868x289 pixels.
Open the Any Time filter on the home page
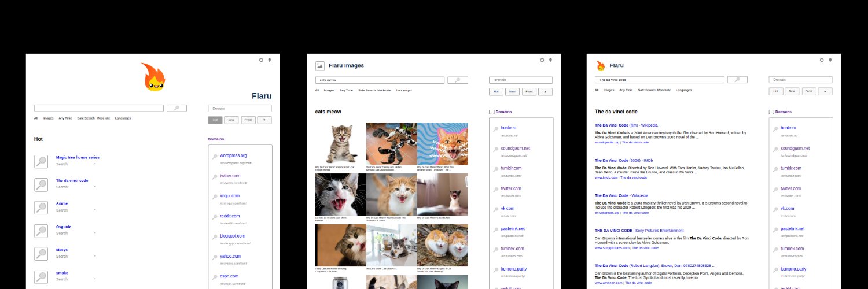coord(65,118)
